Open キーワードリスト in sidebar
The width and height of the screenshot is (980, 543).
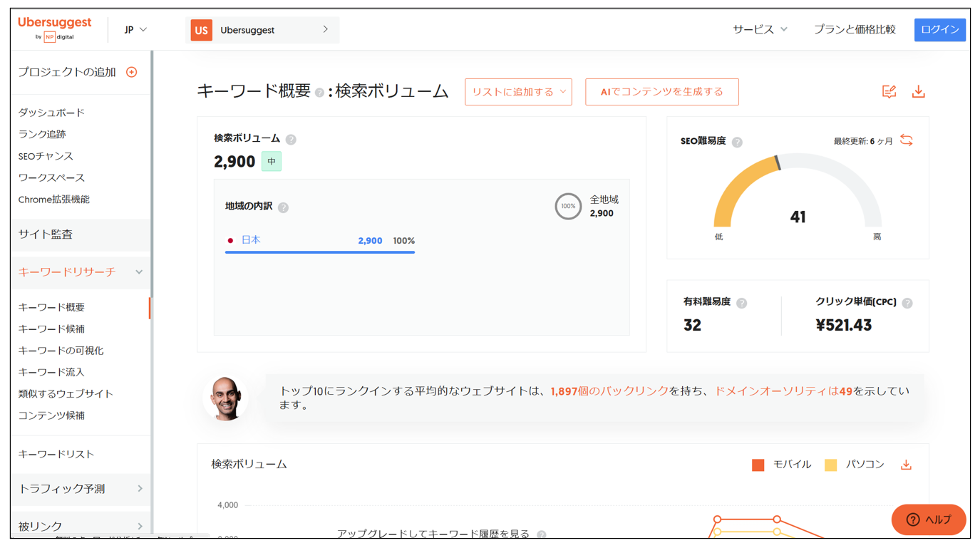tap(56, 454)
